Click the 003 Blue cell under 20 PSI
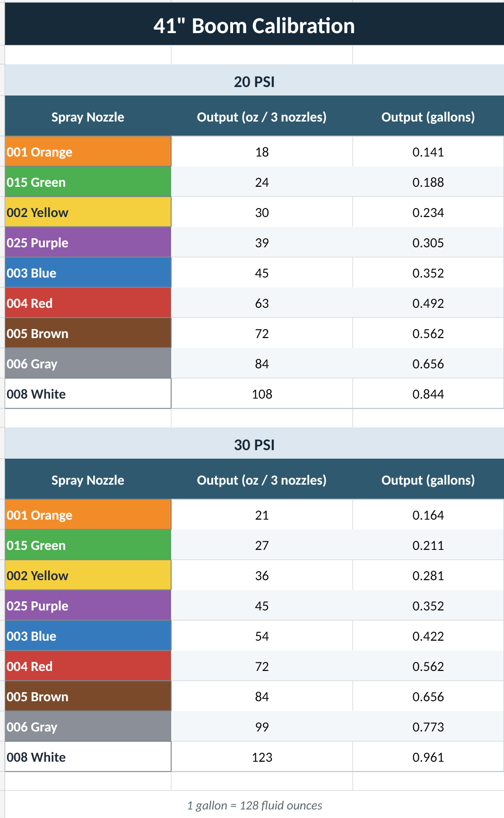 click(88, 273)
